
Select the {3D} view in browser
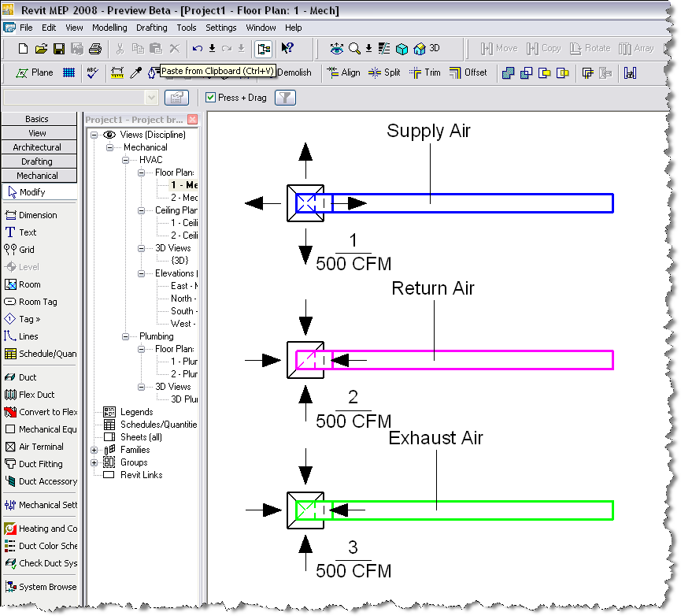click(180, 261)
